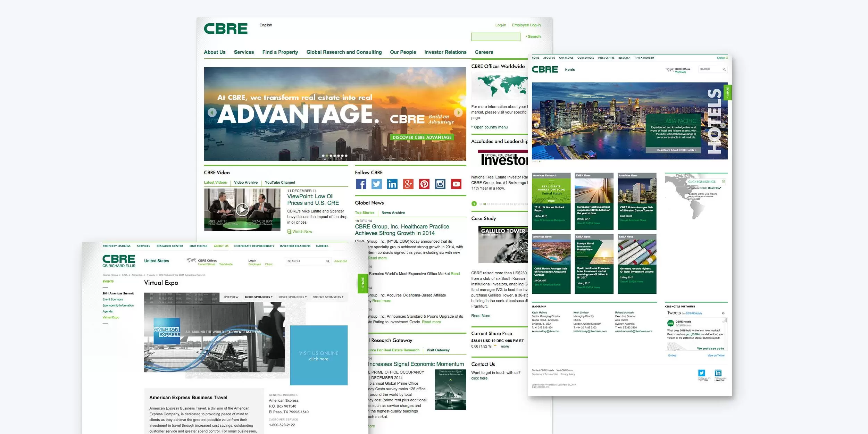Screen dimensions: 868x434
Task: Open the LinkedIn icon under Follow CBRE
Action: click(392, 184)
